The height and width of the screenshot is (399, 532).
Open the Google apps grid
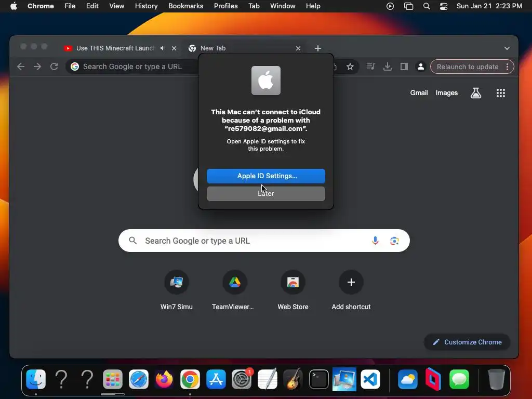pyautogui.click(x=501, y=92)
